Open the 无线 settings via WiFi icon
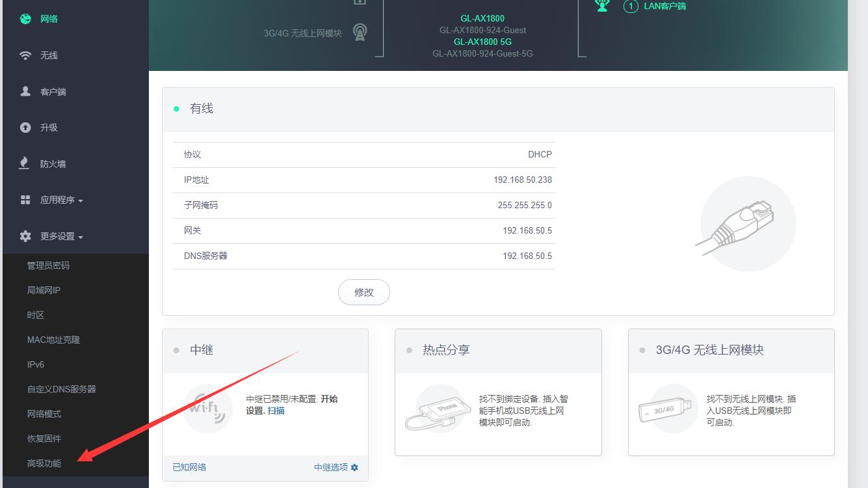The width and height of the screenshot is (868, 488). click(25, 55)
